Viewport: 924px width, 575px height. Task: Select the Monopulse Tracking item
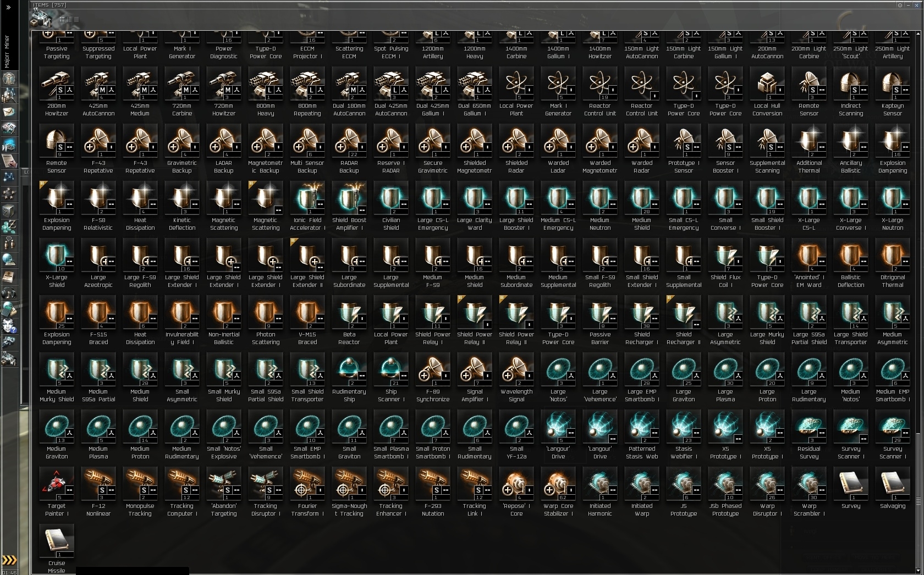tap(140, 492)
